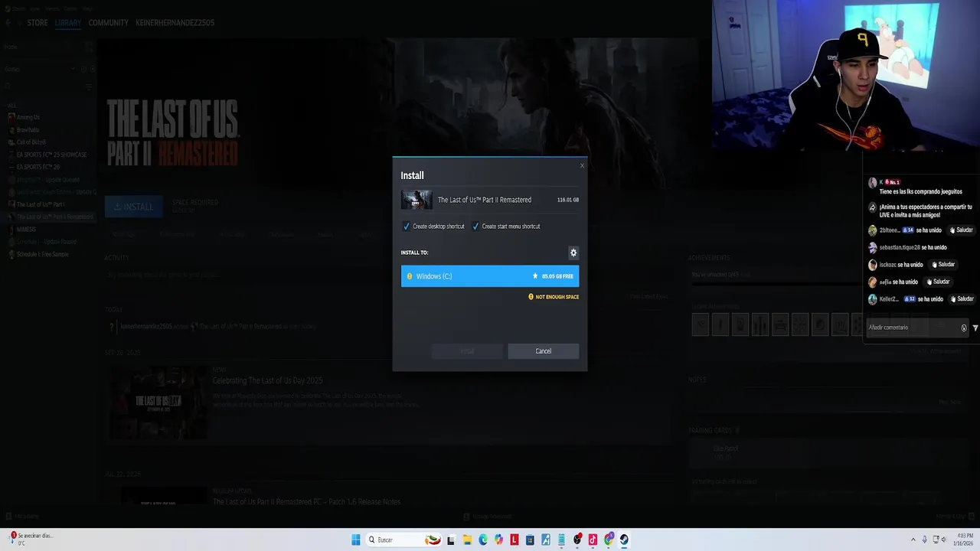Select Schedule I: Free Sample in library

tap(42, 254)
